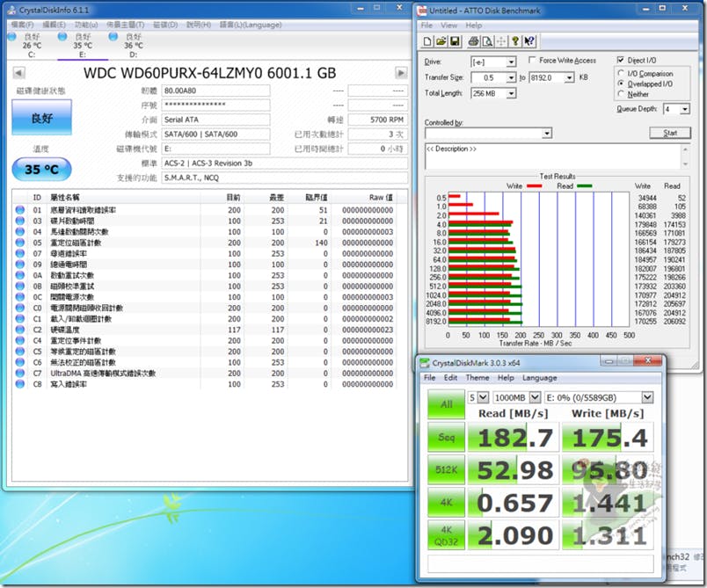Open the Total Length 256 MB dropdown
This screenshot has width=707, height=588.
tap(511, 93)
